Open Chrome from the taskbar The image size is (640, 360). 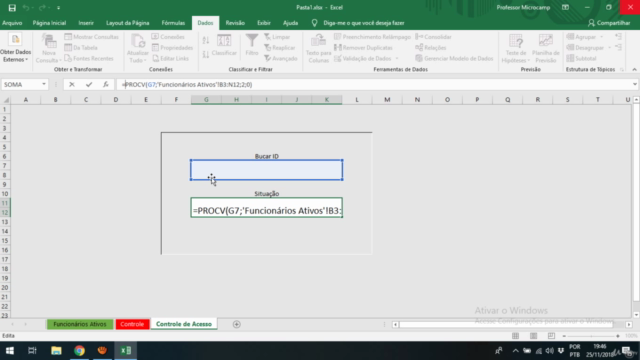(x=79, y=351)
